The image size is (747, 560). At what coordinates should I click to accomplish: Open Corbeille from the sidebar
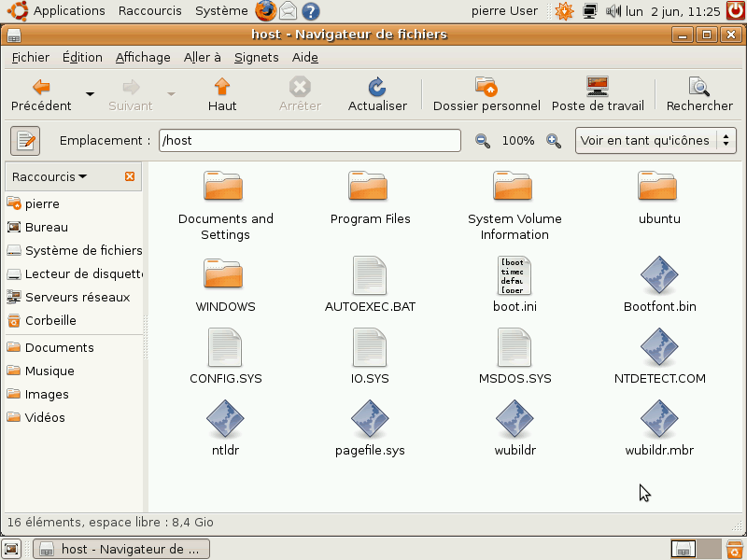point(74,320)
